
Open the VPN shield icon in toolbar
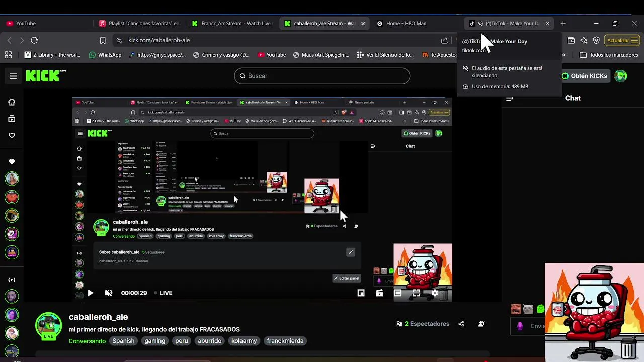(596, 40)
